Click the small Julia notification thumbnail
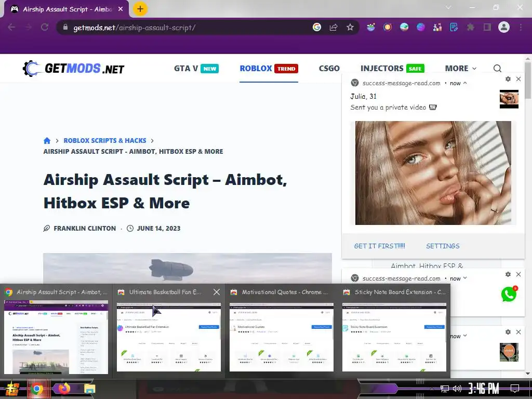Image resolution: width=532 pixels, height=399 pixels. [509, 99]
